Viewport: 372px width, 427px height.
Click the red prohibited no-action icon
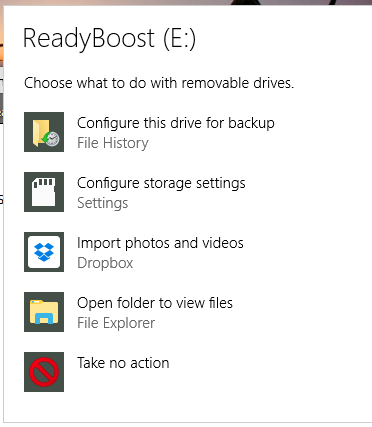[44, 372]
